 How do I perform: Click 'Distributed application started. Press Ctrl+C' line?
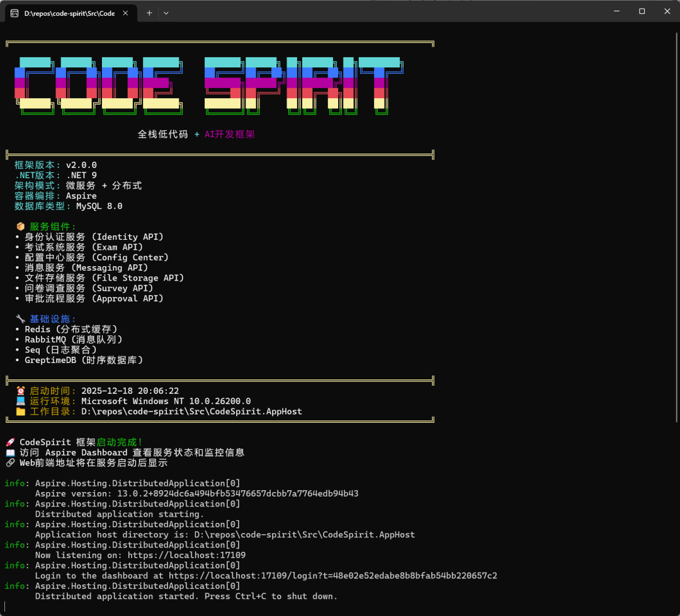[186, 596]
